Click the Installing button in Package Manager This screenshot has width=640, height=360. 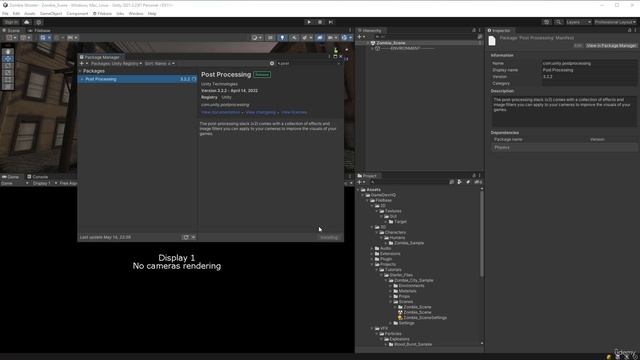coord(329,237)
